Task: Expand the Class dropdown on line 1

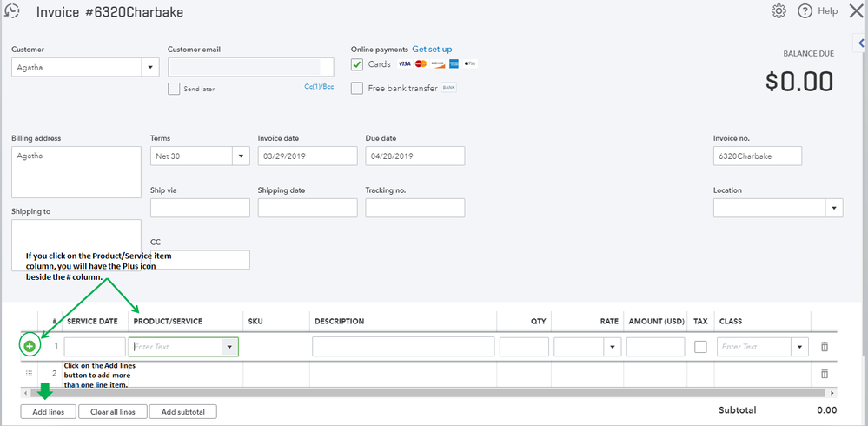Action: 799,347
